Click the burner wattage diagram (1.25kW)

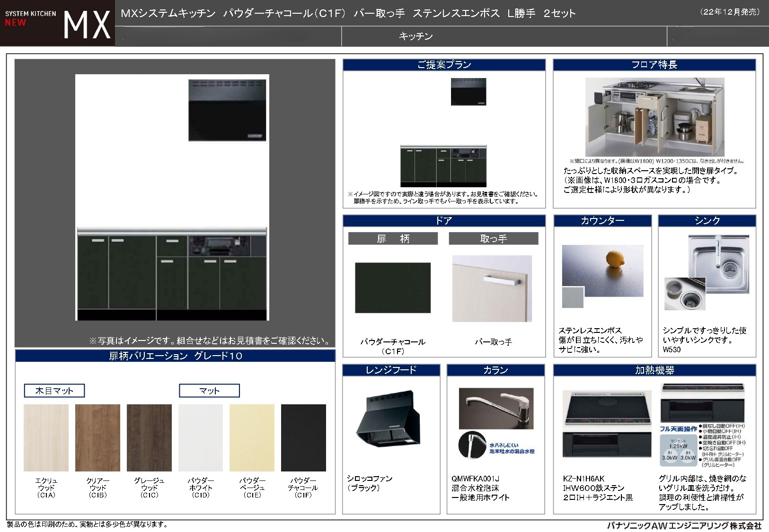679,450
